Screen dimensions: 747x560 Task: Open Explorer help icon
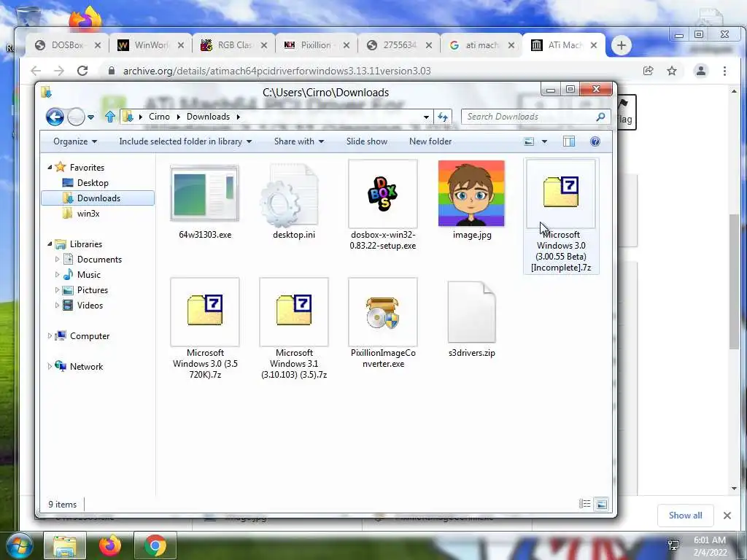click(x=595, y=141)
